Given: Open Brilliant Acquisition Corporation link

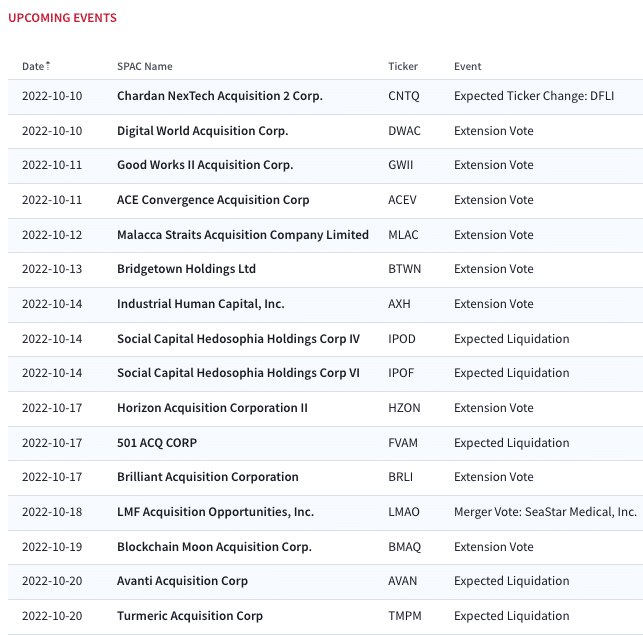Looking at the screenshot, I should (x=208, y=477).
